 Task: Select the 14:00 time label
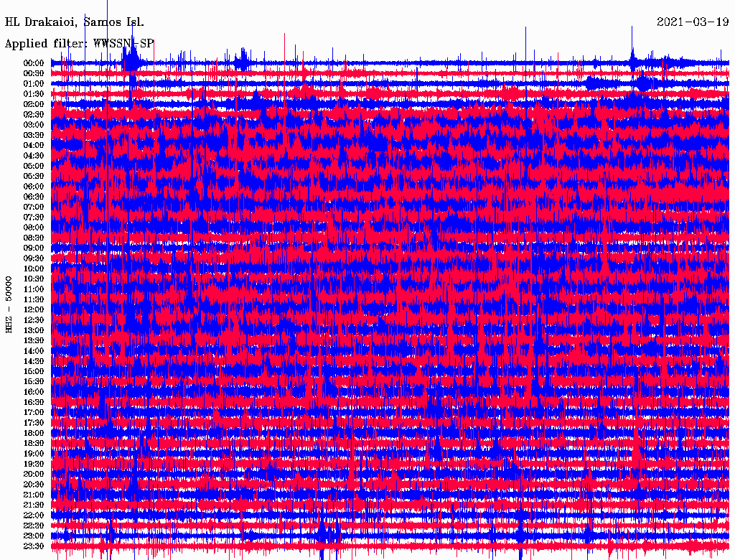[34, 351]
